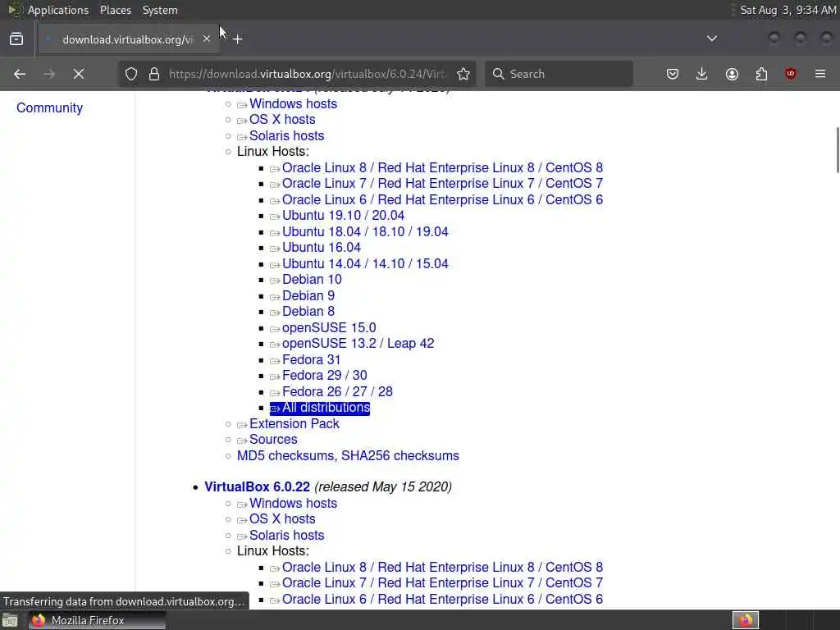This screenshot has height=630, width=840.
Task: Open Ubuntu 18.04 / 18.10 / 19.04 link
Action: pyautogui.click(x=365, y=232)
